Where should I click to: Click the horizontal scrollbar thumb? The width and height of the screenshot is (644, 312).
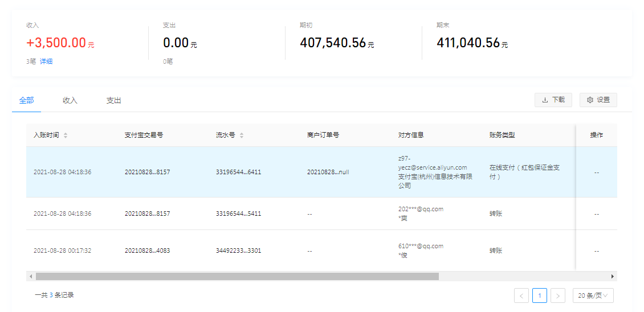(x=237, y=276)
